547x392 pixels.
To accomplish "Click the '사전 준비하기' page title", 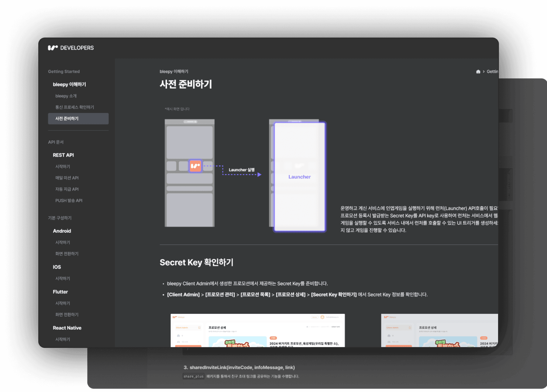I will pos(186,84).
